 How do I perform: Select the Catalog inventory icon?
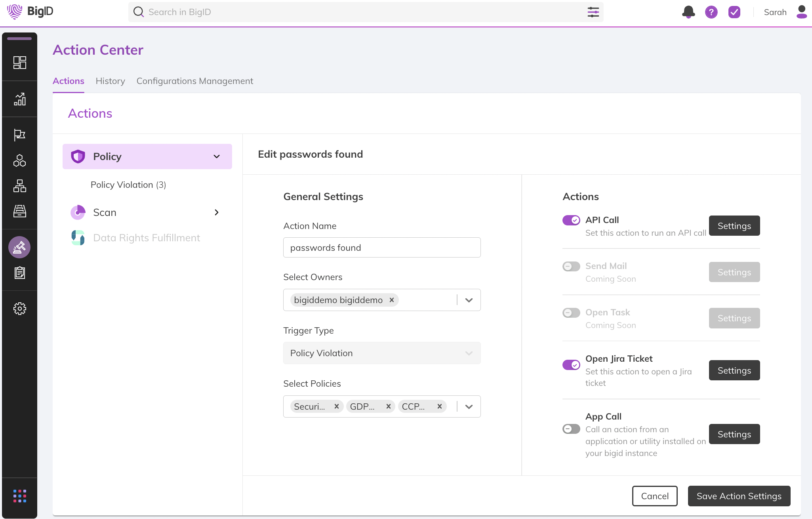(19, 211)
